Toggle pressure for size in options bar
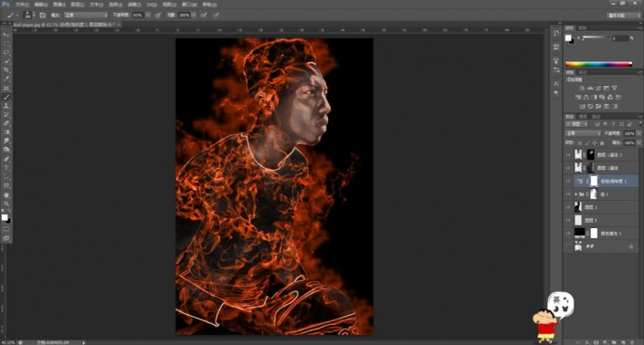 click(x=216, y=16)
